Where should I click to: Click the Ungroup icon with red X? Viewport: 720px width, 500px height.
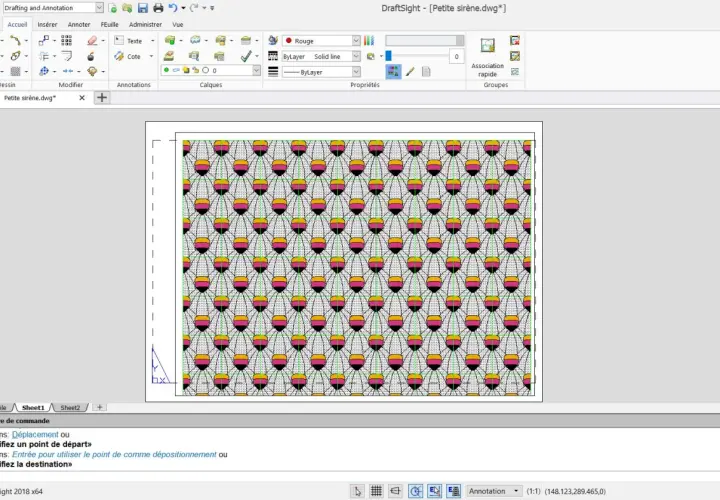click(515, 40)
